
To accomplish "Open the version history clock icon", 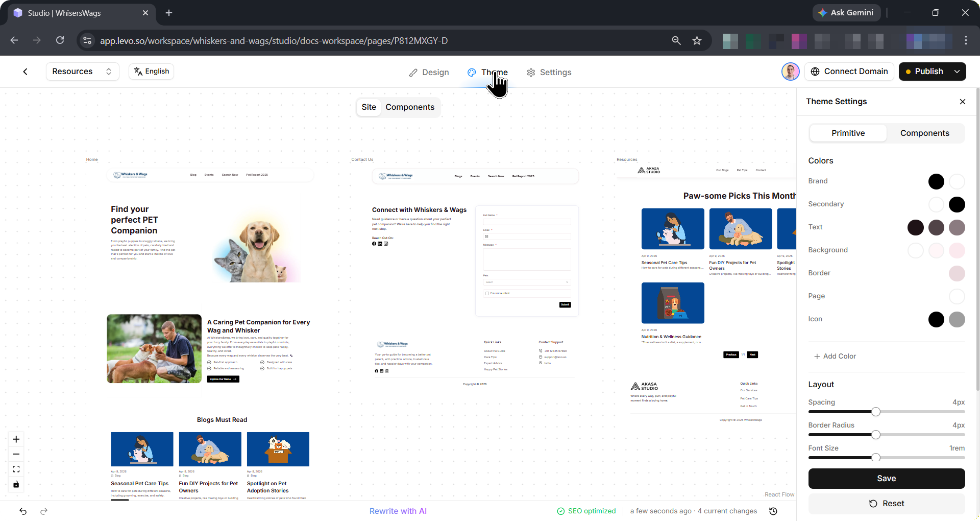I will (773, 511).
